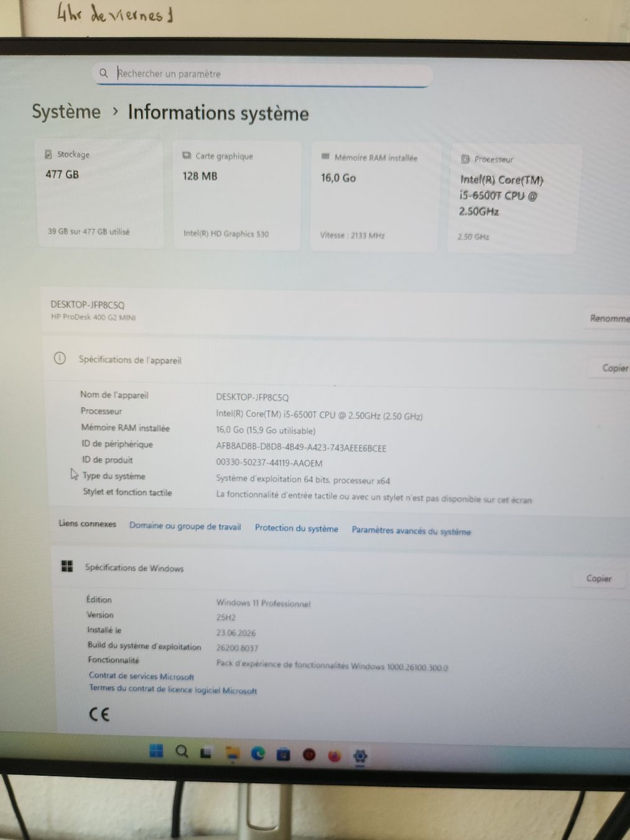Click the Mémoire RAM installée icon
630x840 pixels.
tap(325, 157)
